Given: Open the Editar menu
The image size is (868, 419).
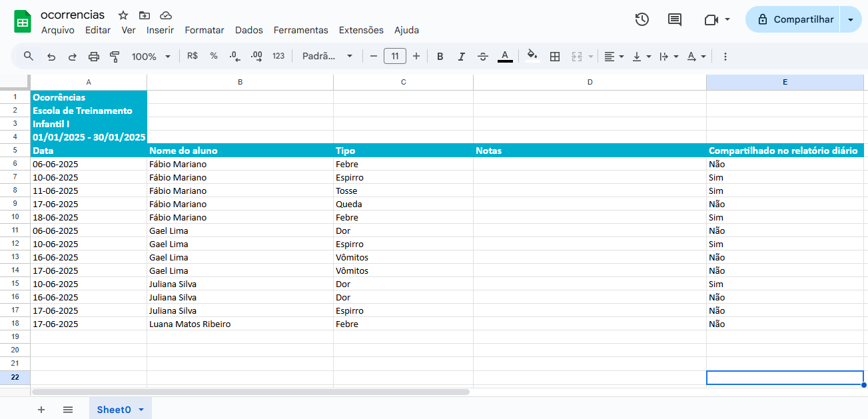Looking at the screenshot, I should pos(98,30).
